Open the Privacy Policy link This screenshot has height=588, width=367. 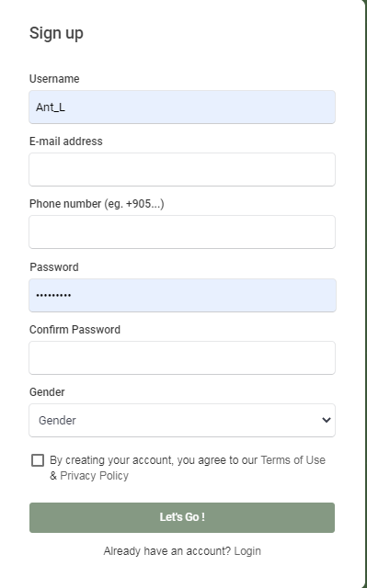click(x=94, y=476)
